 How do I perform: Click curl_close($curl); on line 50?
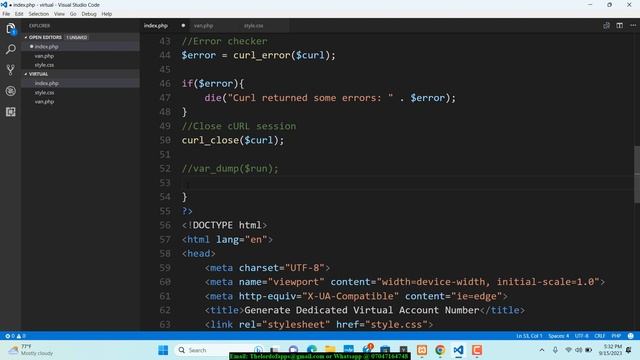coord(233,140)
